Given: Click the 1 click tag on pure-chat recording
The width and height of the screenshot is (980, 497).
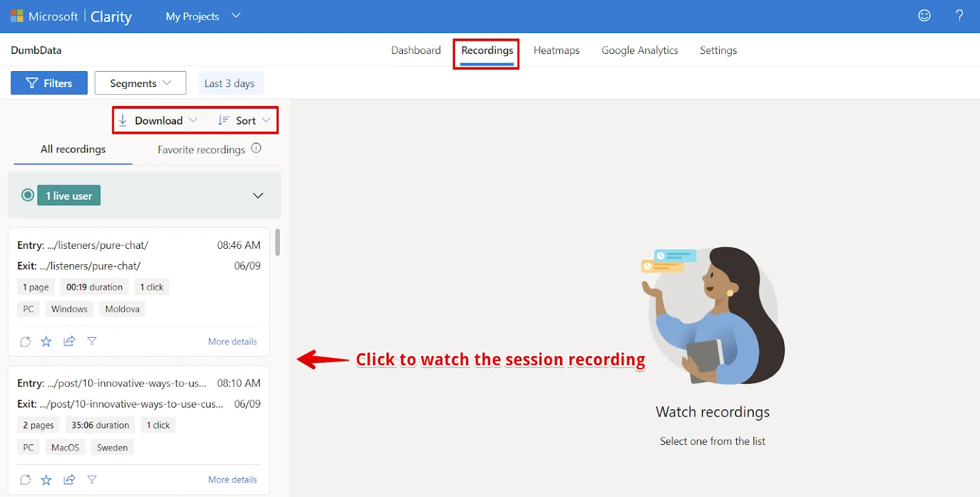Looking at the screenshot, I should 152,287.
